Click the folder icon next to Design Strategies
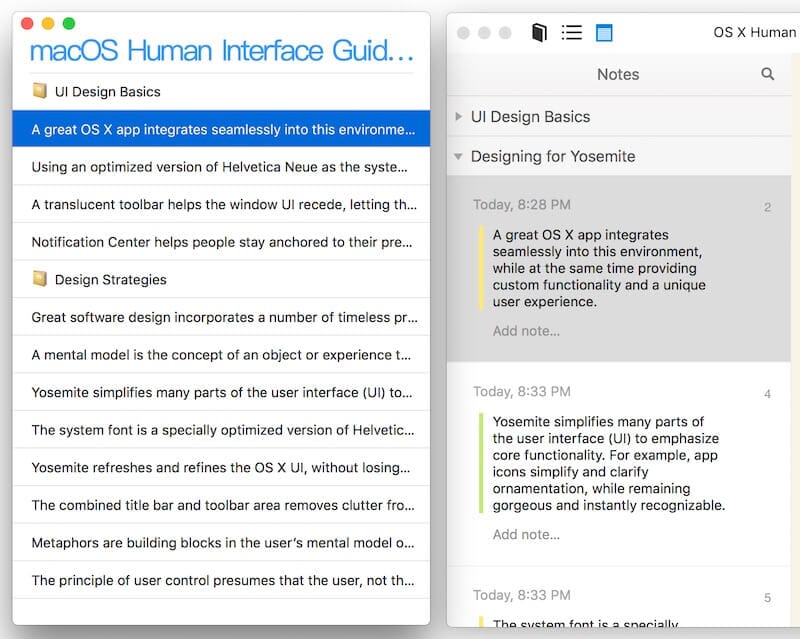This screenshot has height=639, width=800. click(40, 279)
